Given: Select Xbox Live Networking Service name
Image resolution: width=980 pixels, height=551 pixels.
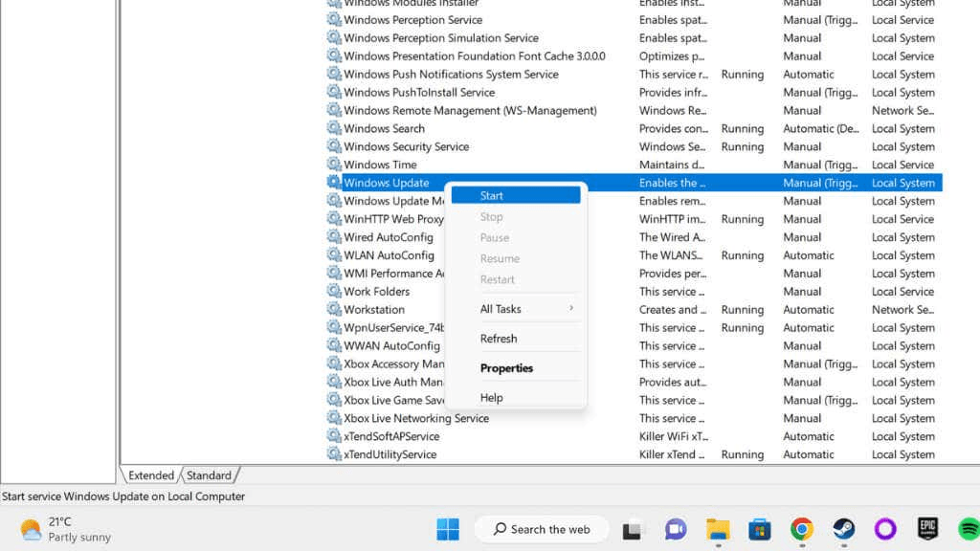Looking at the screenshot, I should 416,418.
